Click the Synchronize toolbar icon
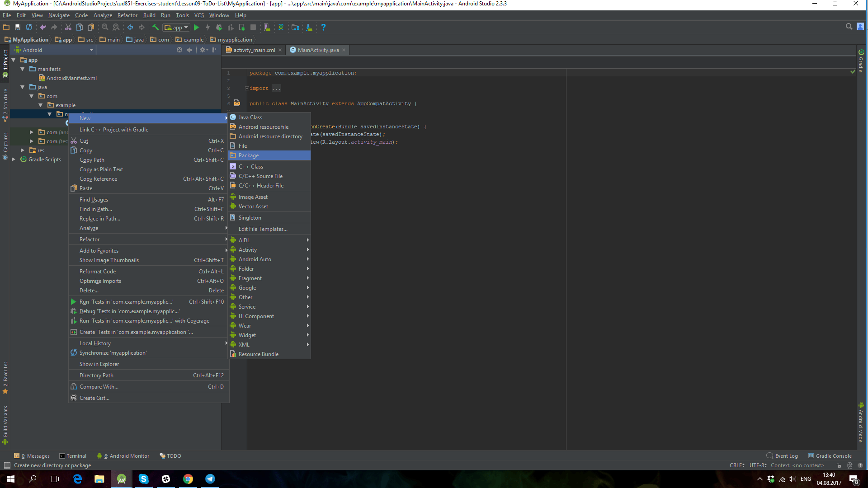Image resolution: width=868 pixels, height=488 pixels. 29,28
